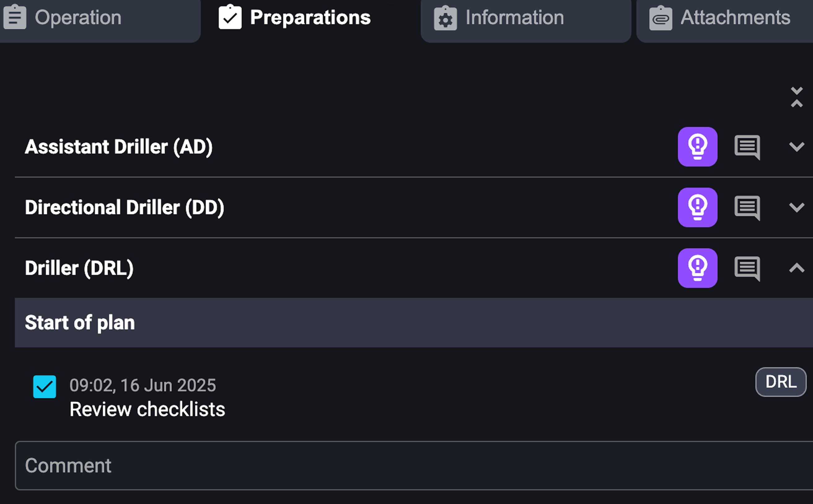813x504 pixels.
Task: Expand the Assistant Driller section
Action: (x=797, y=147)
